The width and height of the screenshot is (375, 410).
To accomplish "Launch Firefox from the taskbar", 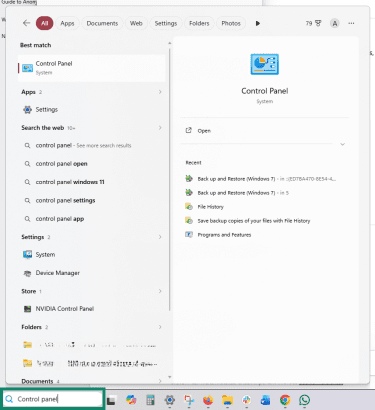I will click(208, 400).
